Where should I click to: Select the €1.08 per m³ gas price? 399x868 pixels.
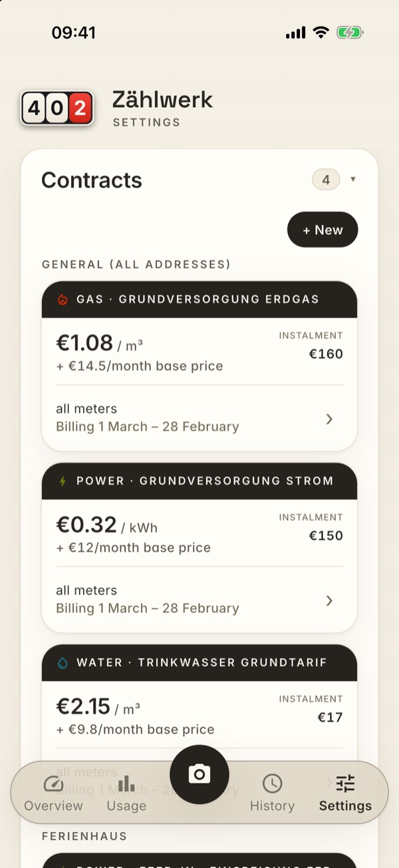[x=100, y=343]
